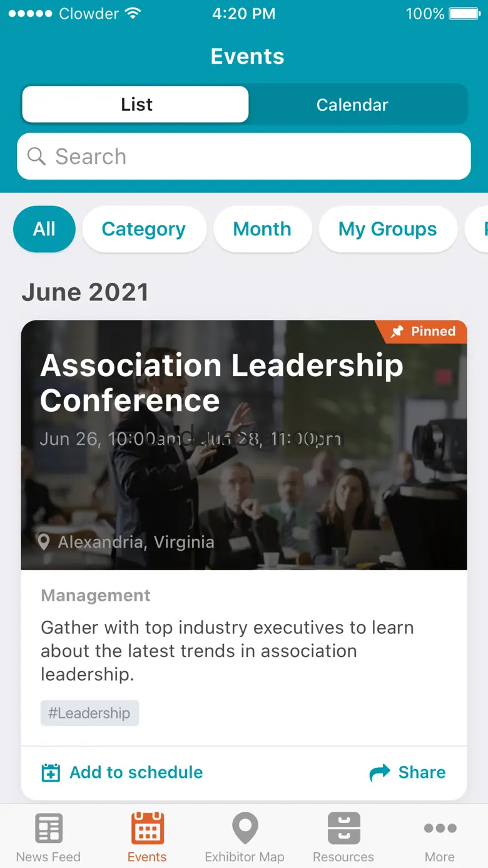This screenshot has height=868, width=488.
Task: Tap the Events calendar icon
Action: pyautogui.click(x=147, y=829)
